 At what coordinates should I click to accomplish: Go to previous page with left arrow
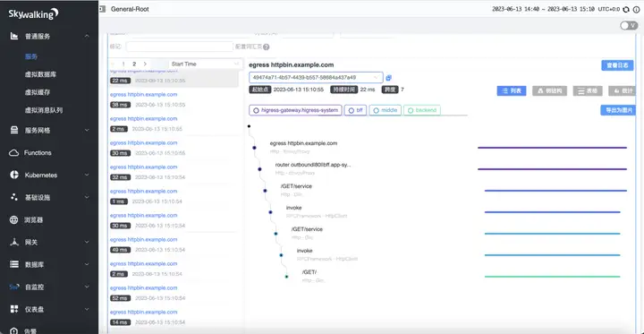(x=113, y=64)
